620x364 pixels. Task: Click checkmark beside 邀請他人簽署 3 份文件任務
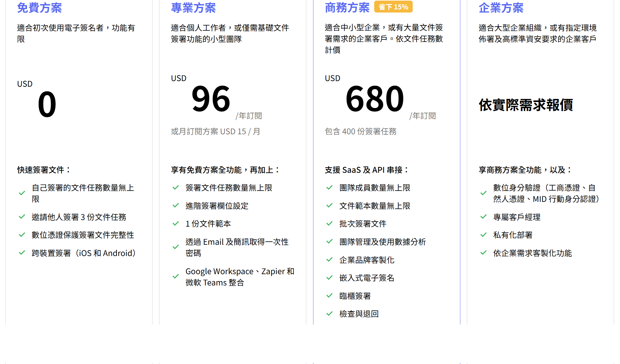(x=22, y=217)
